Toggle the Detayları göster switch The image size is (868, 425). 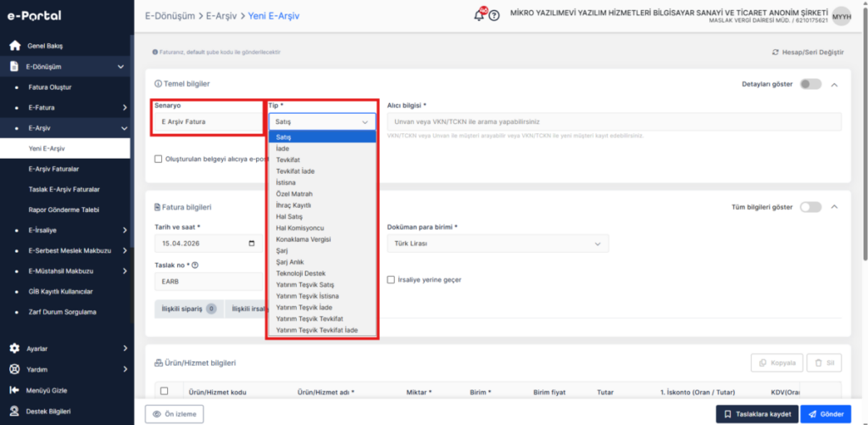(x=810, y=84)
